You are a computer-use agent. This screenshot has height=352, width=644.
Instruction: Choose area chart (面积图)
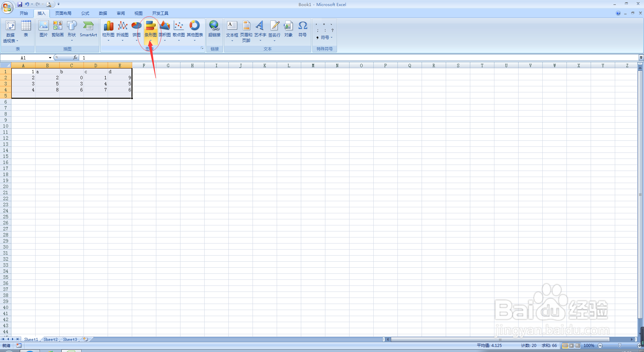coord(165,31)
